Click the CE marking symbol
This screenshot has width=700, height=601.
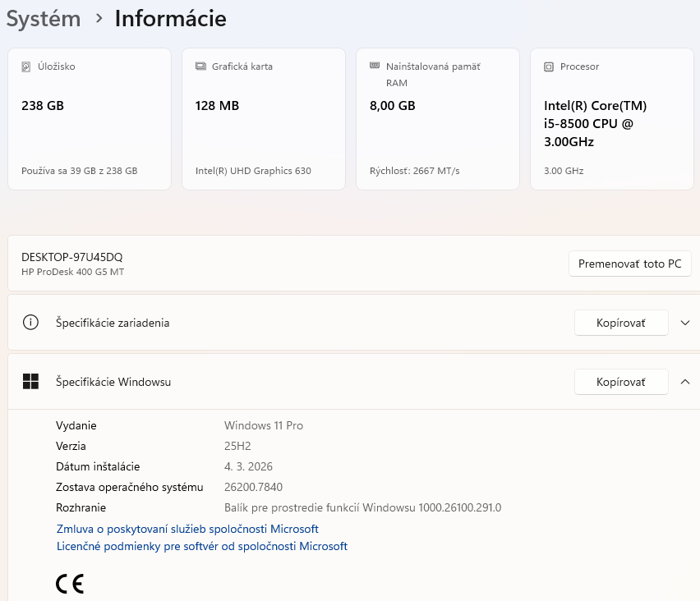(x=70, y=584)
